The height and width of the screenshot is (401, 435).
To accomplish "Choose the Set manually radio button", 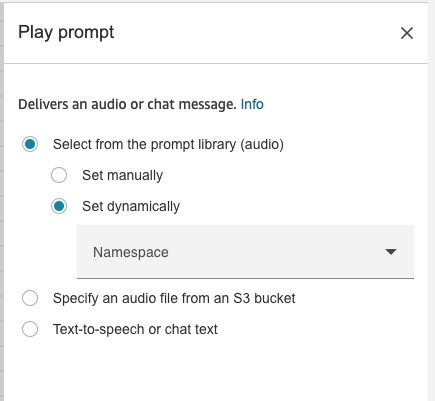I will (59, 175).
